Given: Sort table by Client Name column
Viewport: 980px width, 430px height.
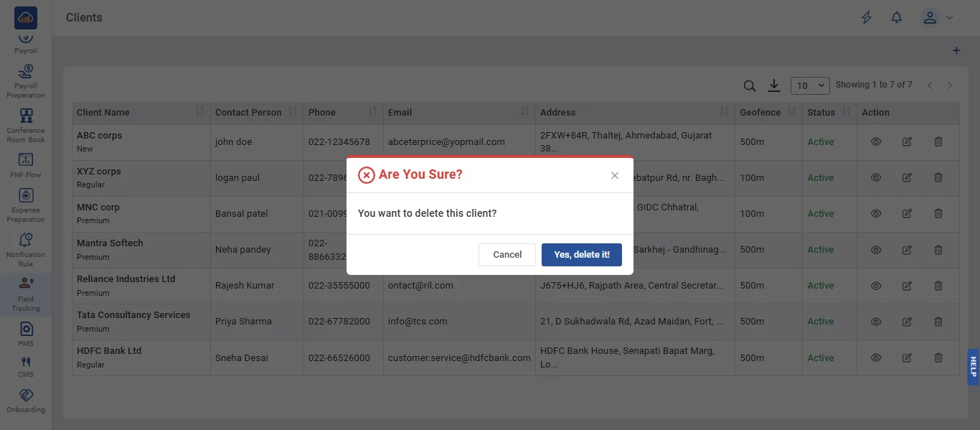Looking at the screenshot, I should (x=199, y=112).
